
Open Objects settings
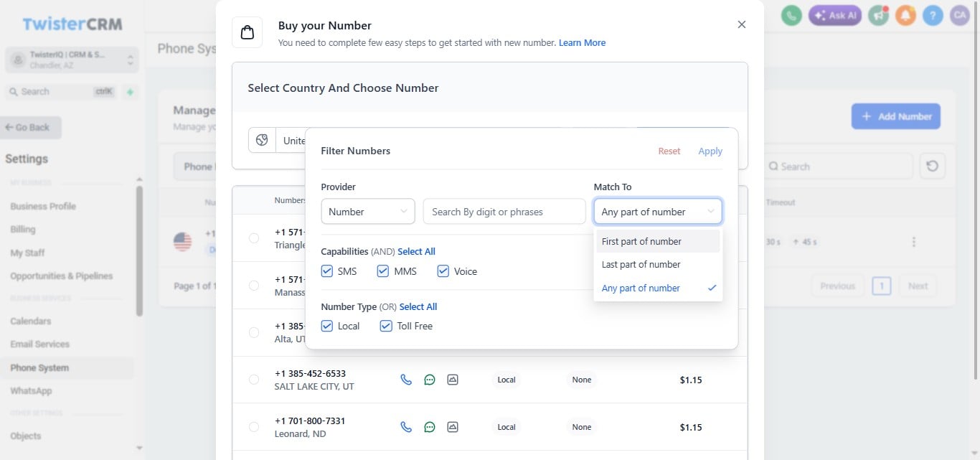26,436
